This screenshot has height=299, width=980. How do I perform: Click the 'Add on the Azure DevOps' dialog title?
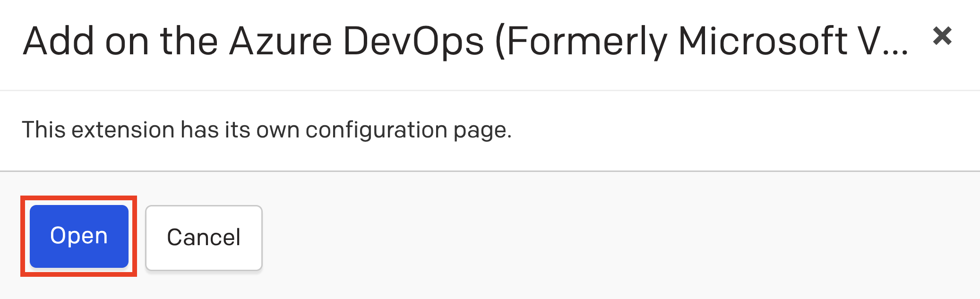[x=465, y=42]
